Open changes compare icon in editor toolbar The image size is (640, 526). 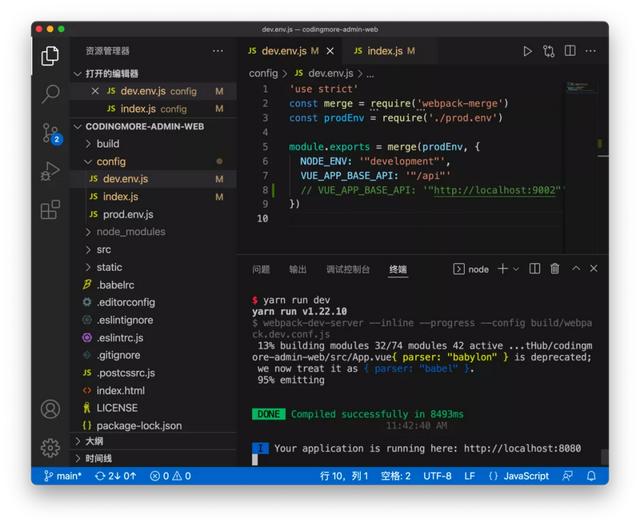tap(549, 51)
